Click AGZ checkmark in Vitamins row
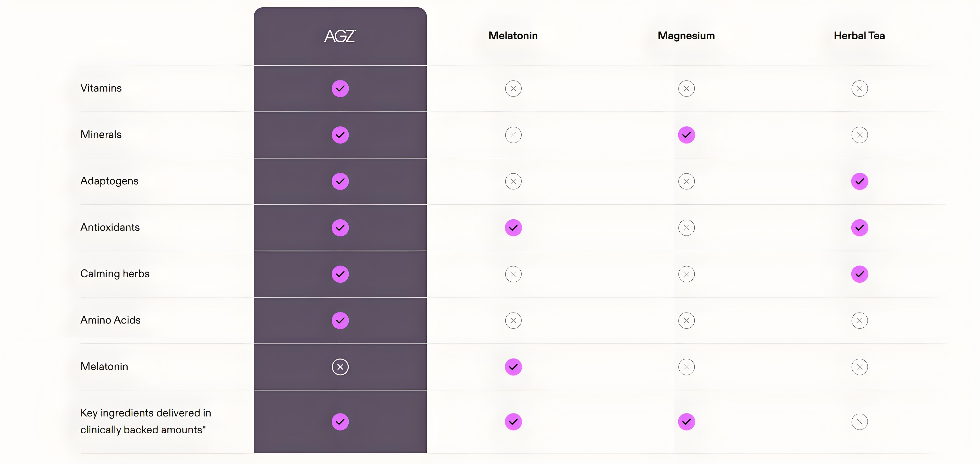The image size is (980, 464). click(340, 89)
